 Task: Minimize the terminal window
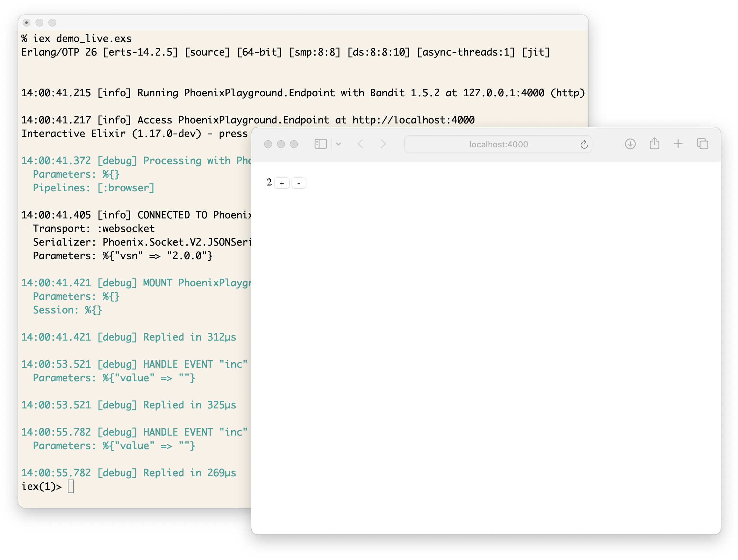[39, 23]
